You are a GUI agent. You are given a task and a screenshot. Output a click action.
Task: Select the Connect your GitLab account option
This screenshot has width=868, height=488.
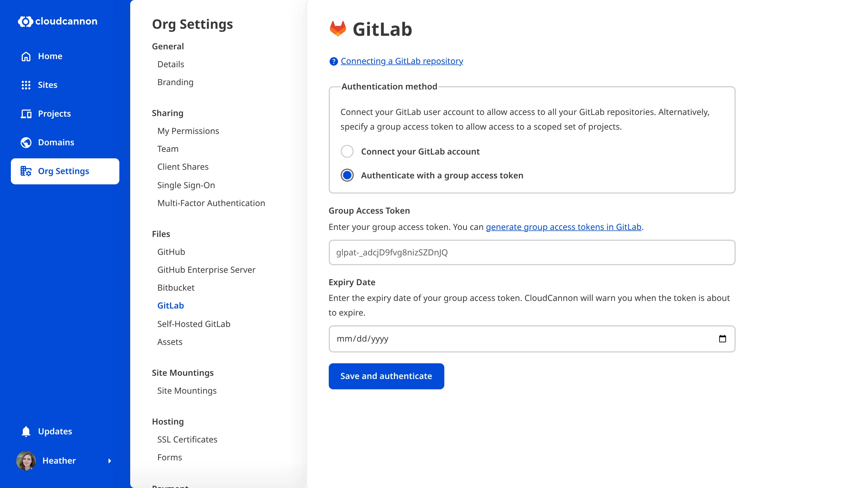point(347,151)
